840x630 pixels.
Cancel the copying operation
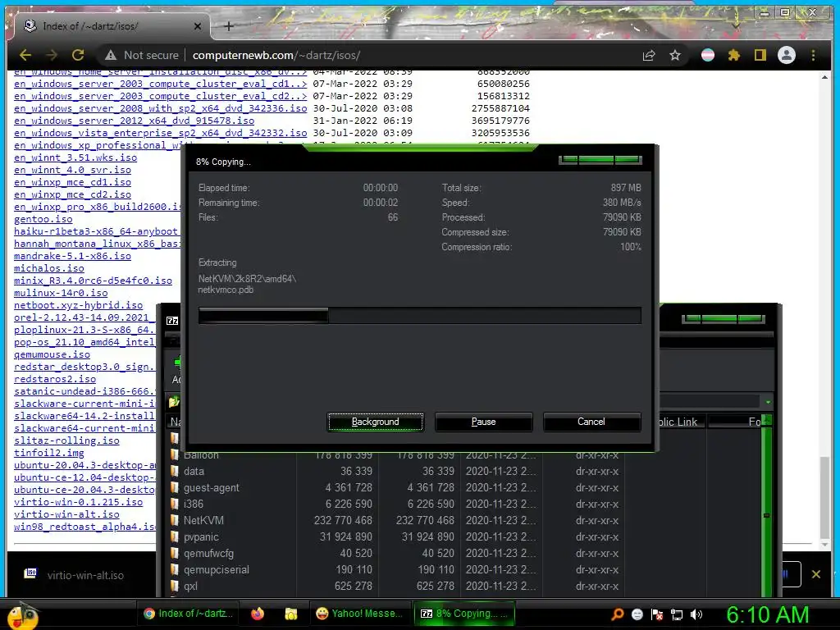click(x=591, y=422)
